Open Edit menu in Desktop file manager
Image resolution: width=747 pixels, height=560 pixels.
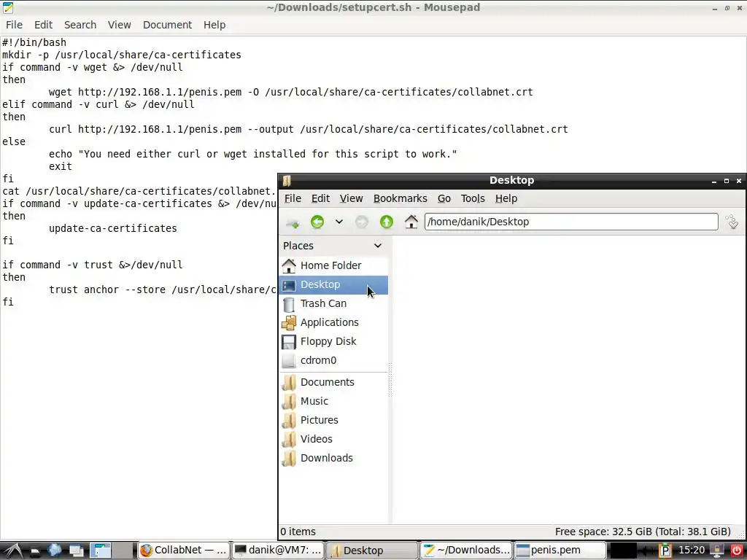tap(321, 198)
